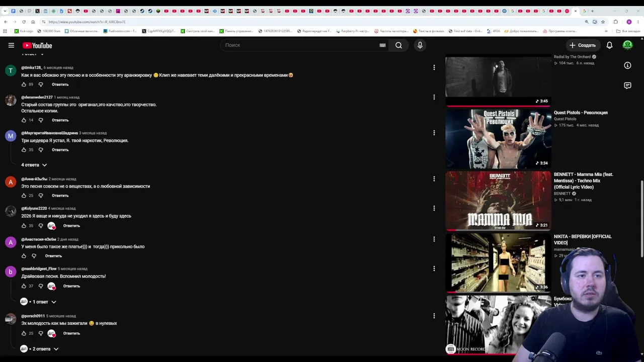
Task: Open the on-screen keyboard in search box
Action: point(382,45)
